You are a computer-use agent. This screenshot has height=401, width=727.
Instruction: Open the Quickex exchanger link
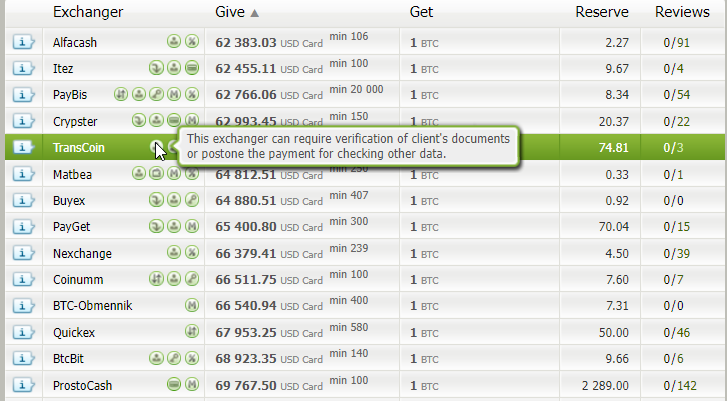coord(74,333)
